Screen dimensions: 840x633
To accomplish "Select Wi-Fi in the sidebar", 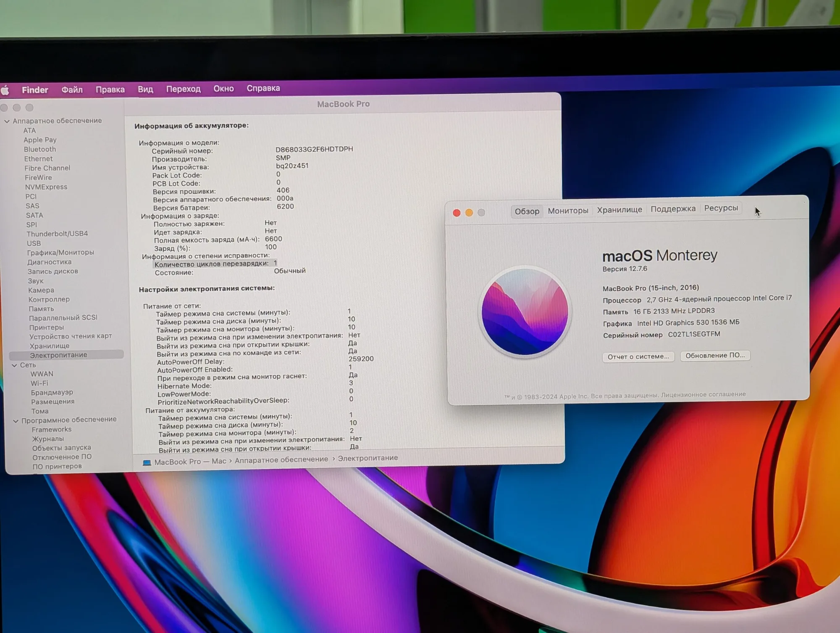I will pos(39,383).
